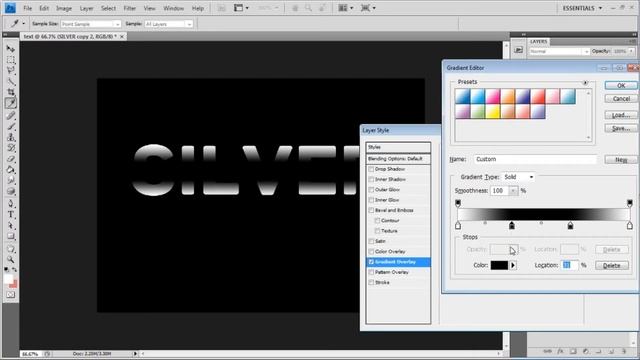The width and height of the screenshot is (640, 360).
Task: Click the Photoshop logo icon
Action: [10, 8]
